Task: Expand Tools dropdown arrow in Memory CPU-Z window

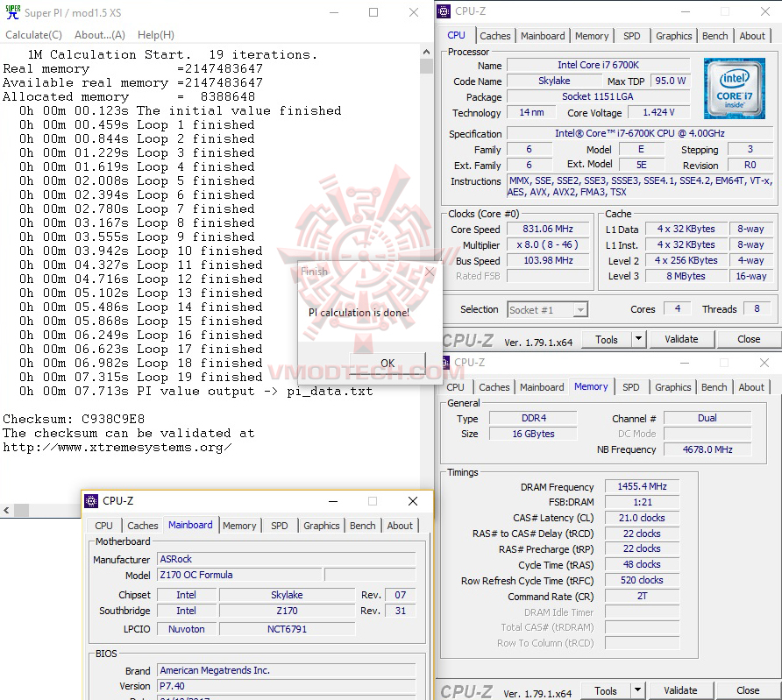Action: click(x=638, y=691)
